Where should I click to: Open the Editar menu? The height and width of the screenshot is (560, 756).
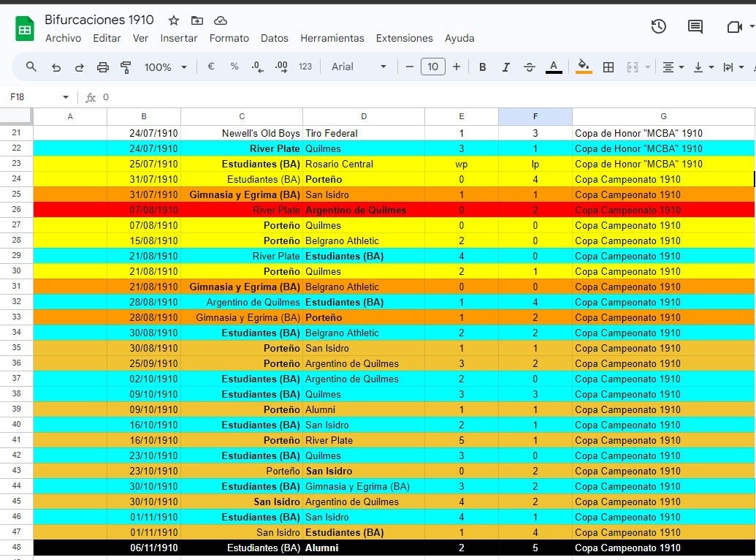click(107, 38)
